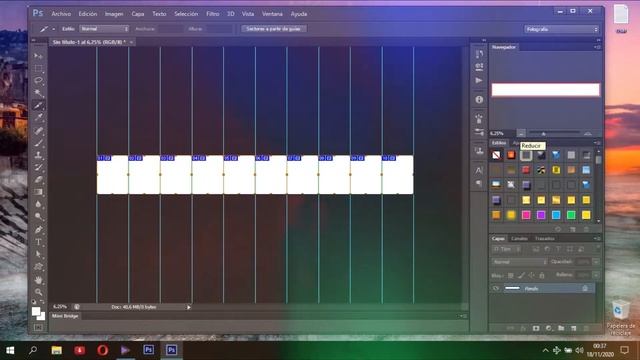Click the zoom out mountain icon in Navegador

pyautogui.click(x=521, y=133)
